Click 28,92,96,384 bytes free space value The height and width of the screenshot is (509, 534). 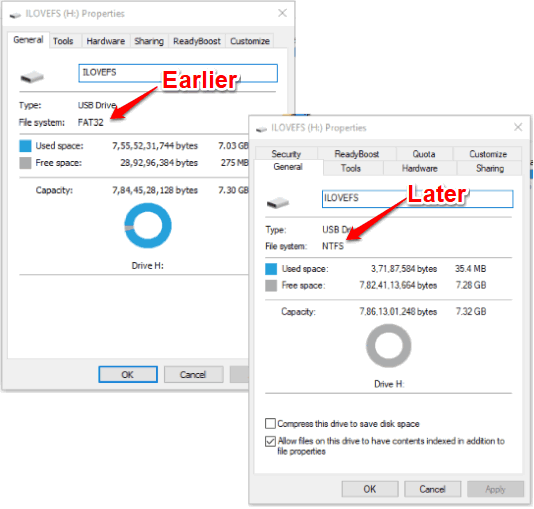159,163
